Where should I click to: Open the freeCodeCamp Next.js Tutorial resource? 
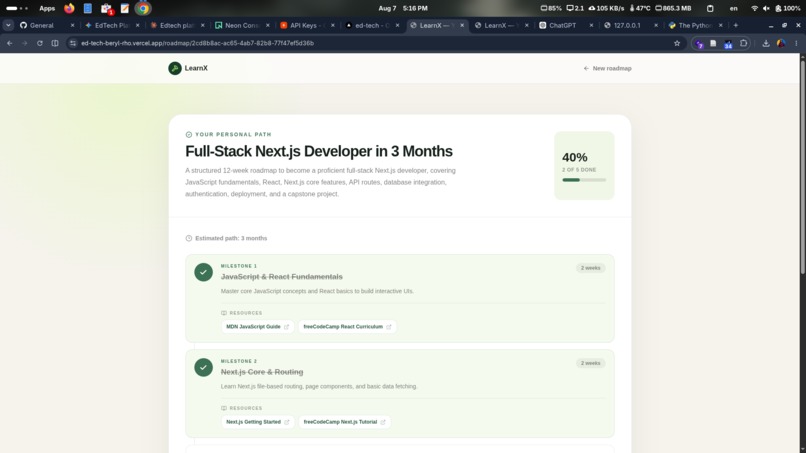point(344,422)
